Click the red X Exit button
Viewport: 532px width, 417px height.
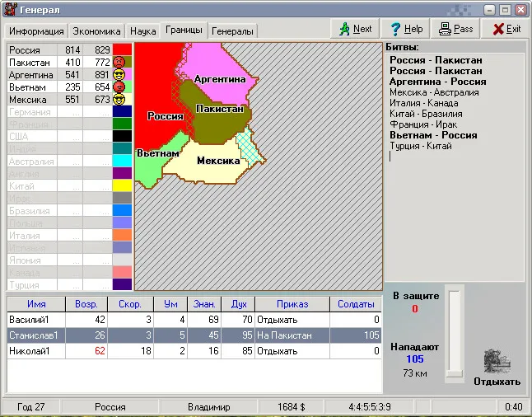pos(506,29)
